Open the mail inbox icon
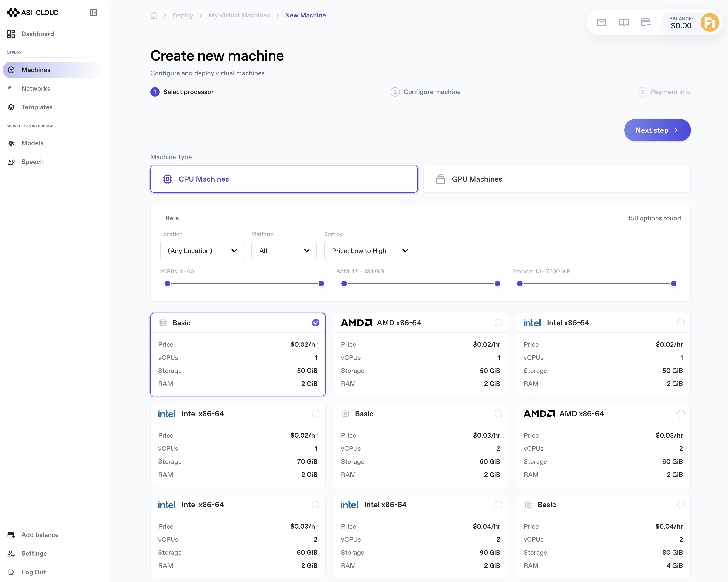728x582 pixels. click(x=601, y=22)
